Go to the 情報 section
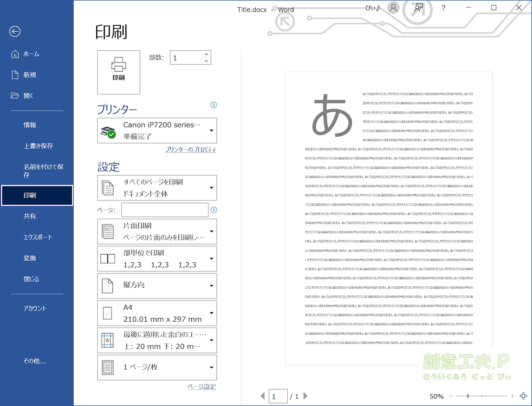 37,125
